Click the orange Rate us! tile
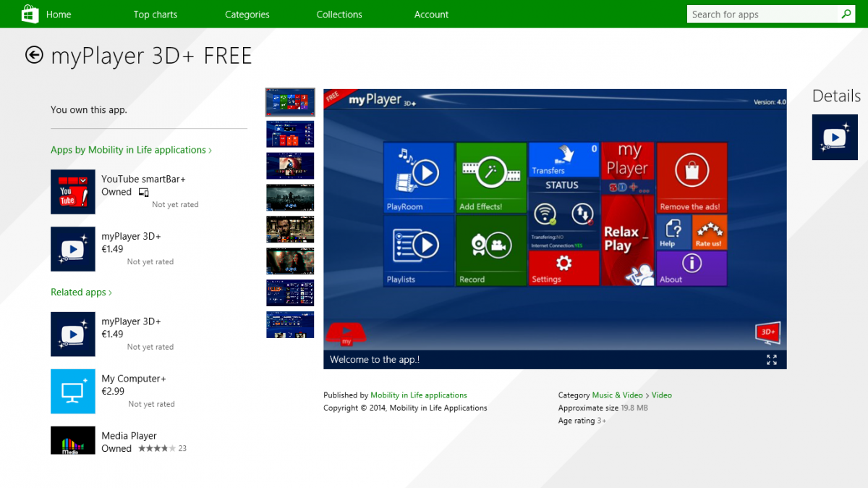 tap(710, 232)
